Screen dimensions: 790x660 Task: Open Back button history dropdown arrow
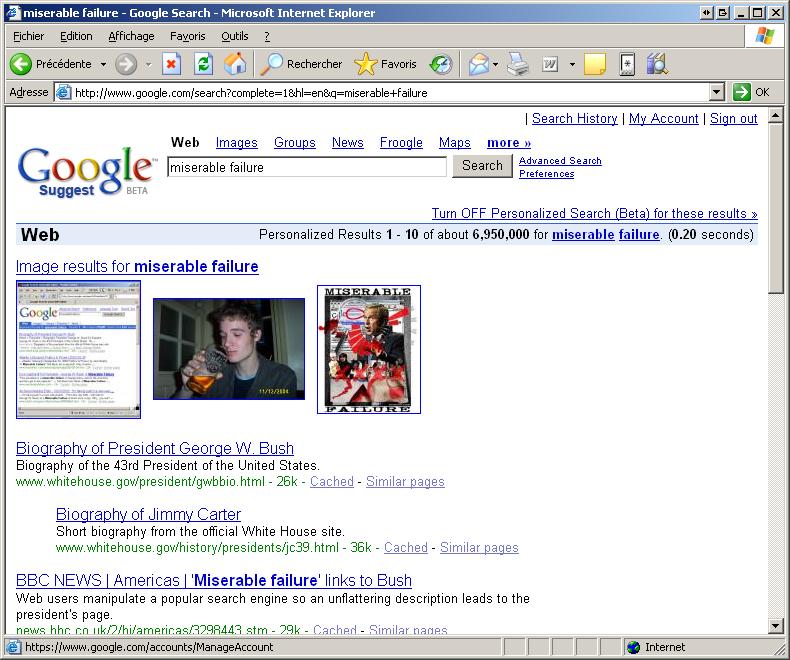[103, 64]
